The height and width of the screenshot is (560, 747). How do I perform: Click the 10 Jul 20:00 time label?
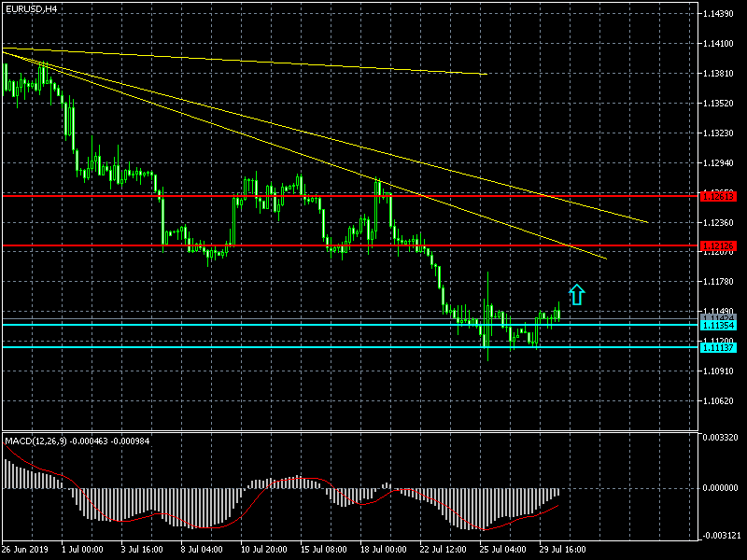coord(263,549)
